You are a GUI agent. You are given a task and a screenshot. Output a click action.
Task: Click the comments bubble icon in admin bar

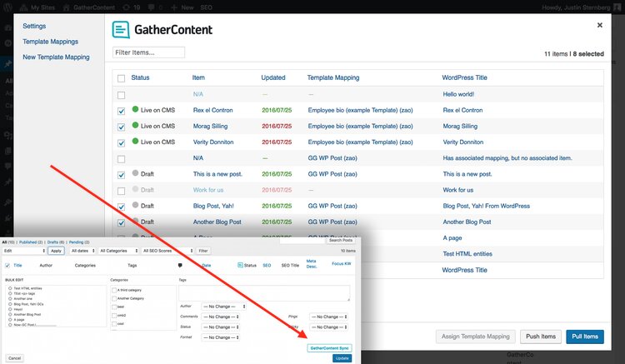click(x=152, y=7)
